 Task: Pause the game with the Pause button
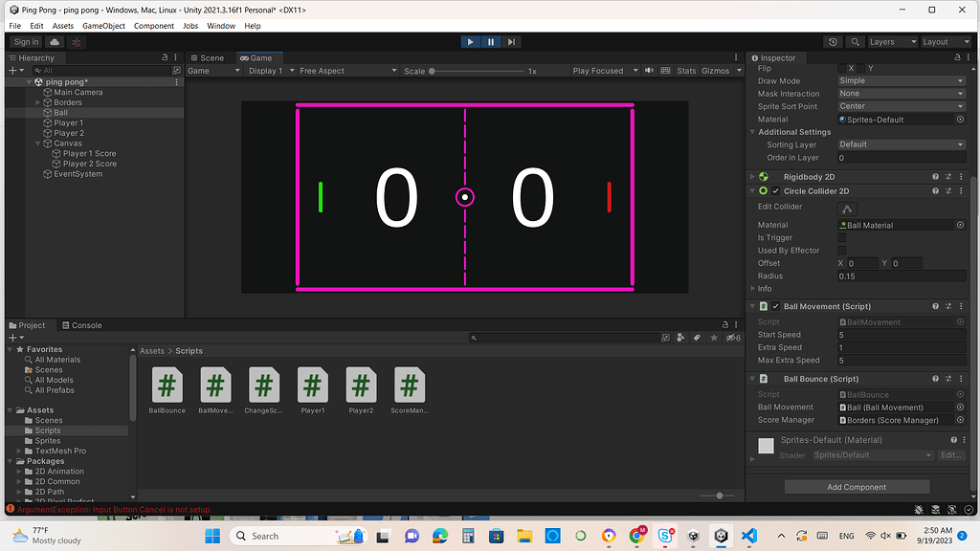(491, 42)
